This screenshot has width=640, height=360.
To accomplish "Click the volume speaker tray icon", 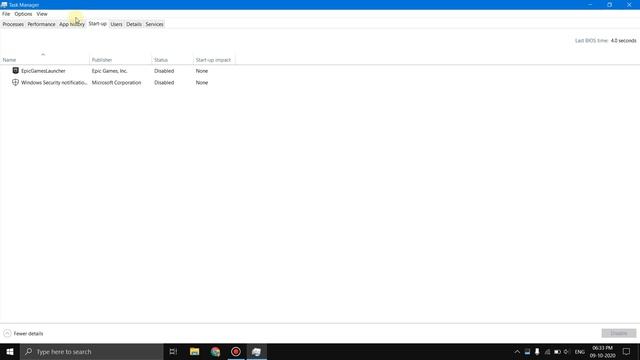I will [567, 351].
